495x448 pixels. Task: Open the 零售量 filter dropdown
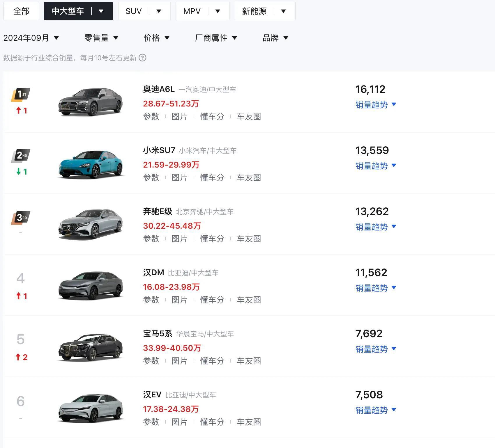tap(101, 38)
